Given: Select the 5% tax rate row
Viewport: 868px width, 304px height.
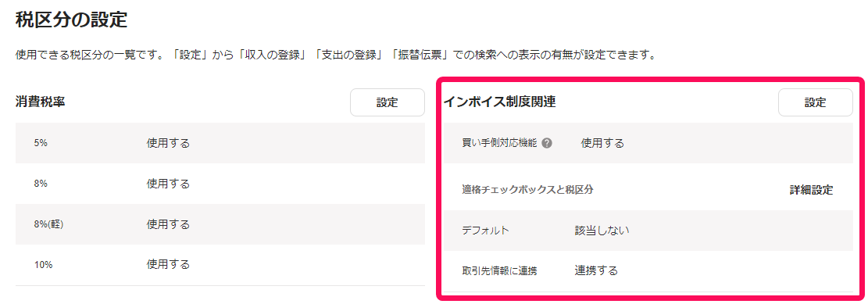Looking at the screenshot, I should tap(220, 143).
